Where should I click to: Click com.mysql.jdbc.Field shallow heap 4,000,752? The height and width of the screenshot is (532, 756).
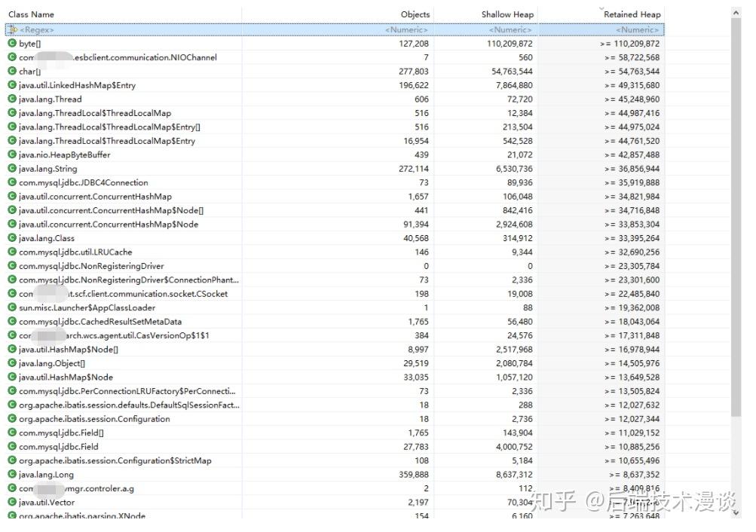point(514,447)
